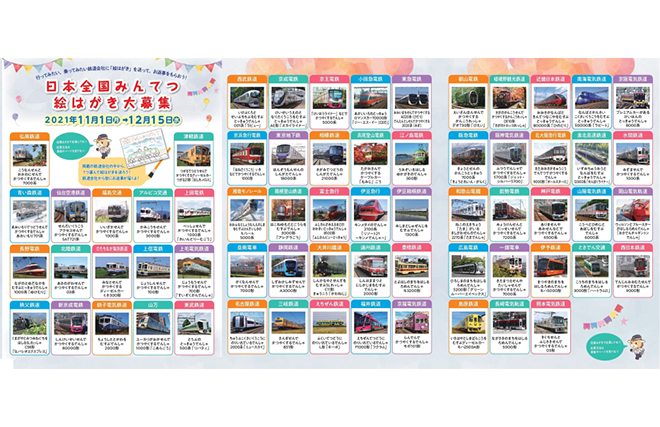
Task: Select the 岳南電車 label
Action: (x=247, y=247)
